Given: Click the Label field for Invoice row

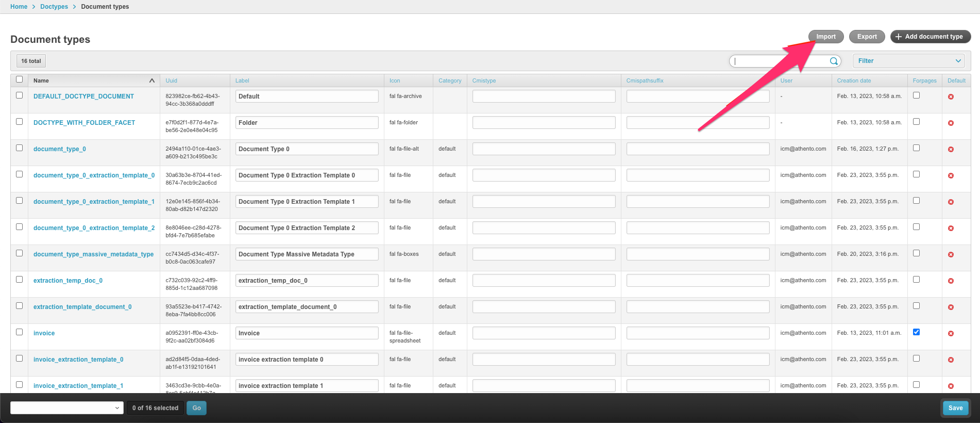Looking at the screenshot, I should (x=307, y=333).
